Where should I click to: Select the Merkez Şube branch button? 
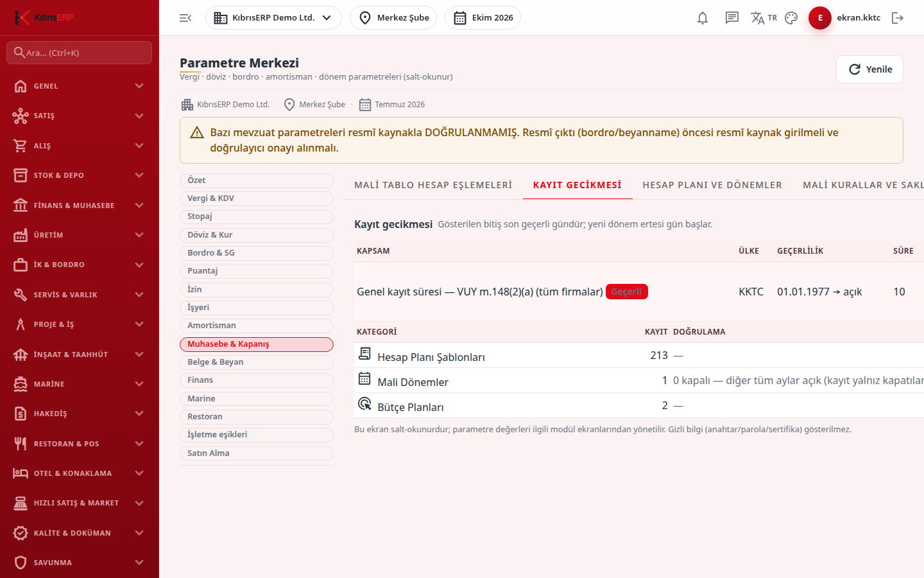[393, 18]
